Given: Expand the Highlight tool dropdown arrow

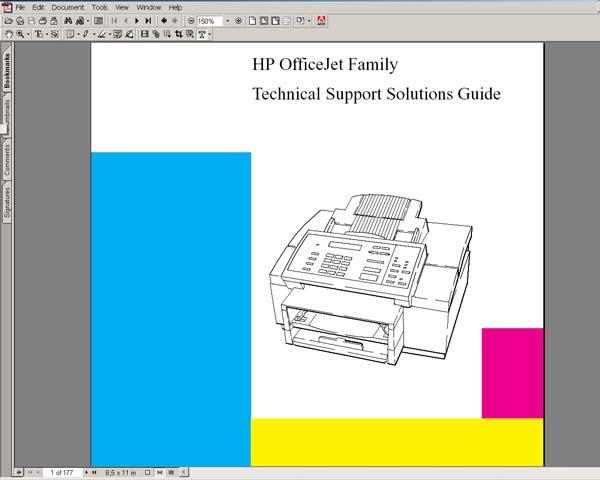Looking at the screenshot, I should [109, 34].
